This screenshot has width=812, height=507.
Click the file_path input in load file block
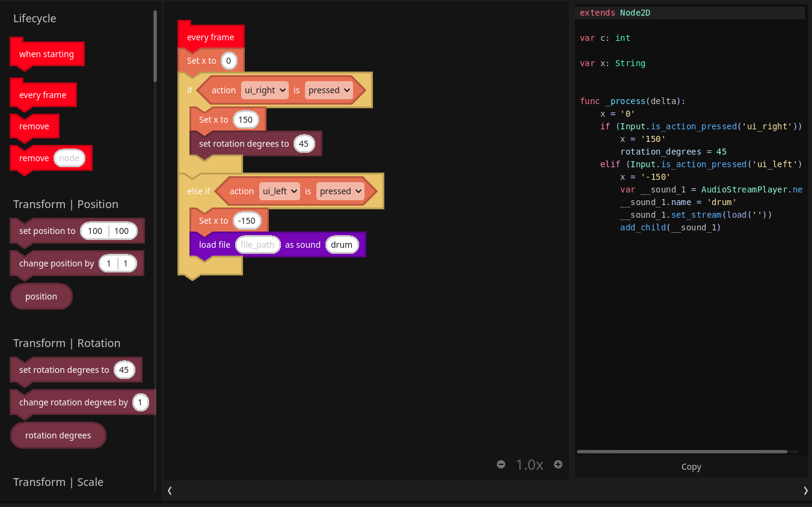click(257, 245)
